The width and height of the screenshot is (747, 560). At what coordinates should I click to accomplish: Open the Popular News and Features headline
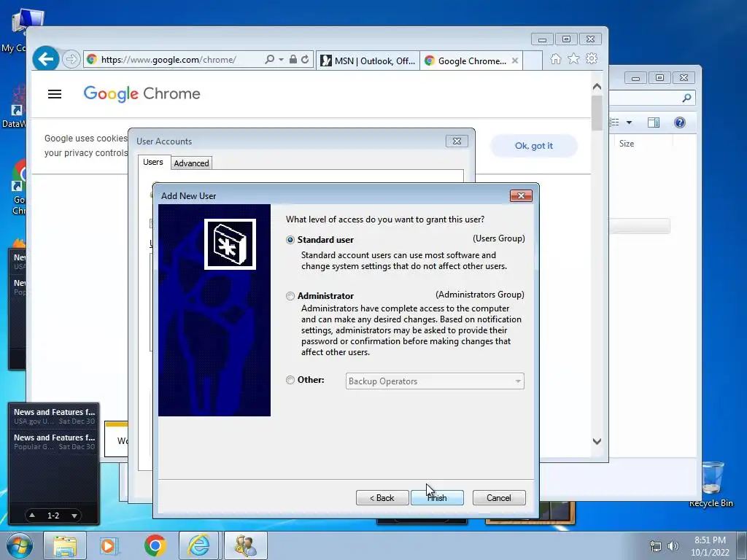pyautogui.click(x=54, y=441)
